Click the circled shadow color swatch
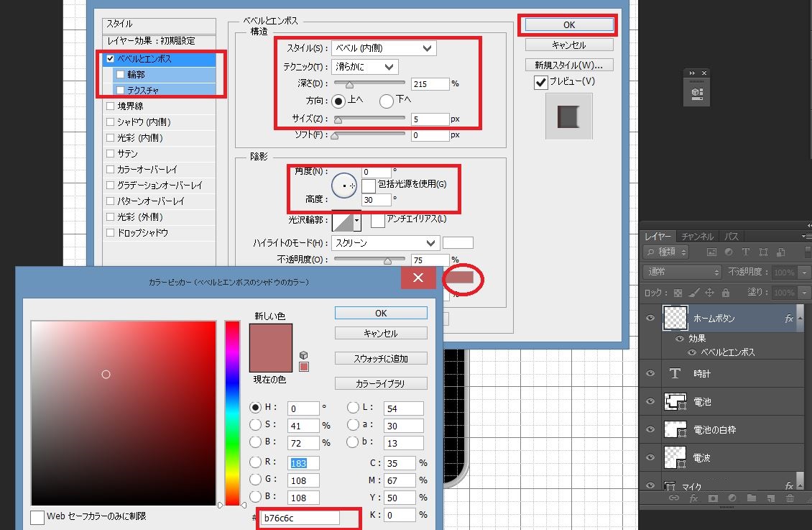The image size is (812, 530). pos(459,278)
